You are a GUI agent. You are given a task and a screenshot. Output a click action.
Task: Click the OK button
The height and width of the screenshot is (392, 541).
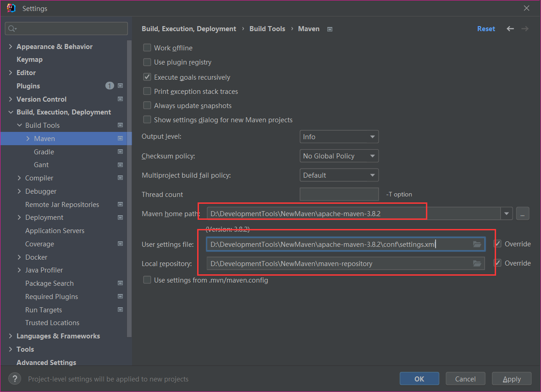[419, 379]
